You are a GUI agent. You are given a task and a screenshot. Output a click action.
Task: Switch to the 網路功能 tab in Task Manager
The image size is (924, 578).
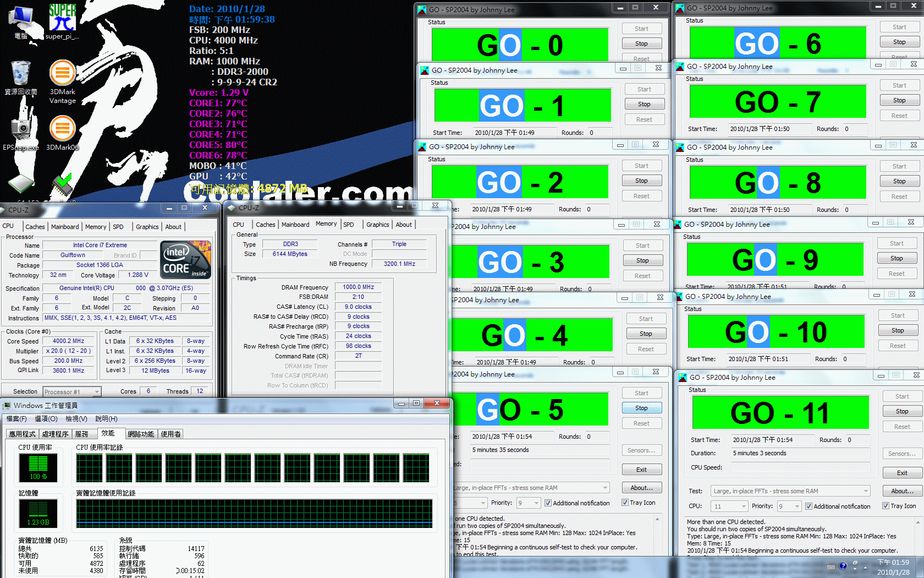[141, 434]
